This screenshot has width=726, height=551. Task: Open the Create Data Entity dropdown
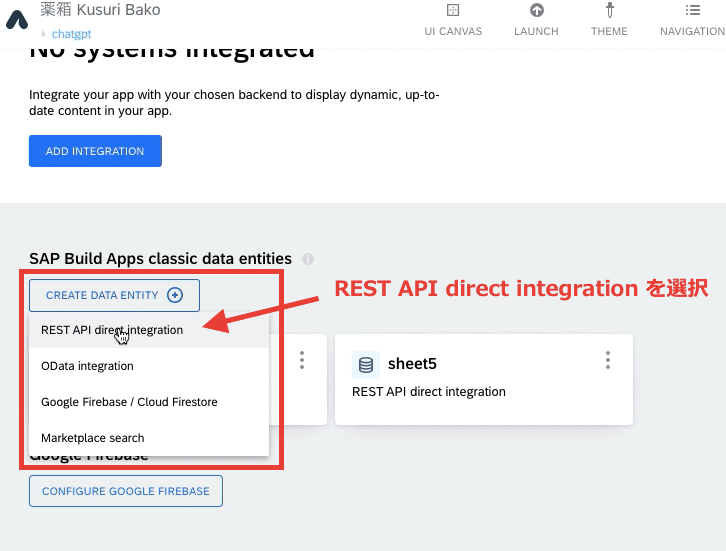pyautogui.click(x=114, y=295)
